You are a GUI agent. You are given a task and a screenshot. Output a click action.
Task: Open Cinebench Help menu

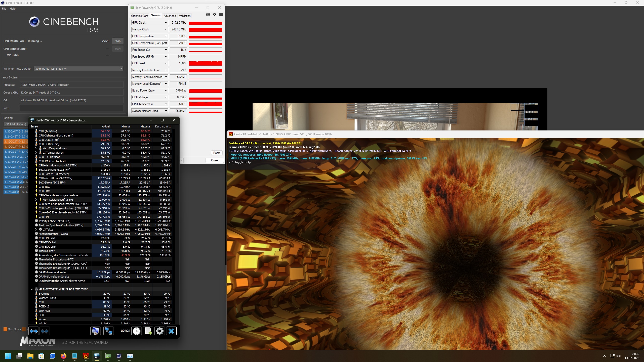click(x=13, y=9)
